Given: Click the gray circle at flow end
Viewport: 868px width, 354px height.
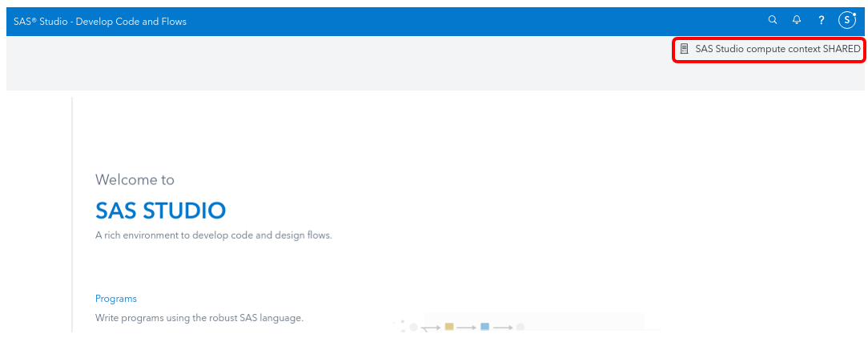Looking at the screenshot, I should [x=520, y=328].
